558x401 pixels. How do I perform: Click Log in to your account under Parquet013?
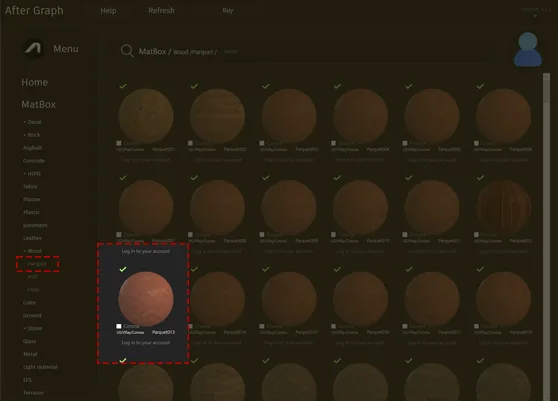click(x=146, y=343)
